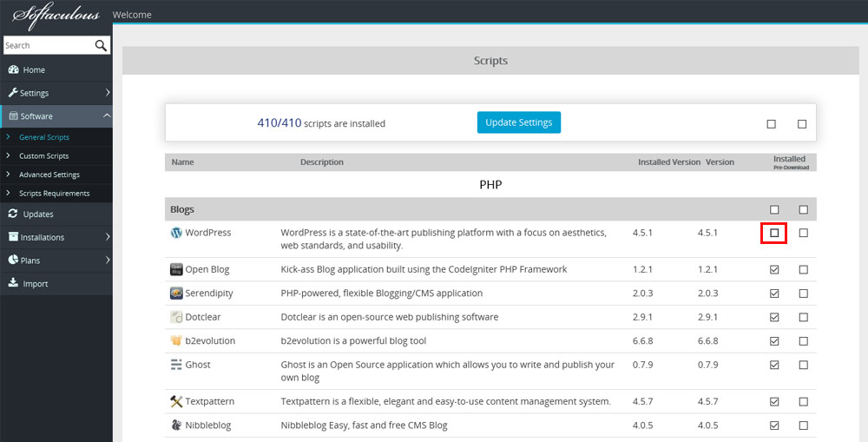Viewport: 868px width, 442px height.
Task: Click the Serendipity script icon
Action: click(x=176, y=293)
